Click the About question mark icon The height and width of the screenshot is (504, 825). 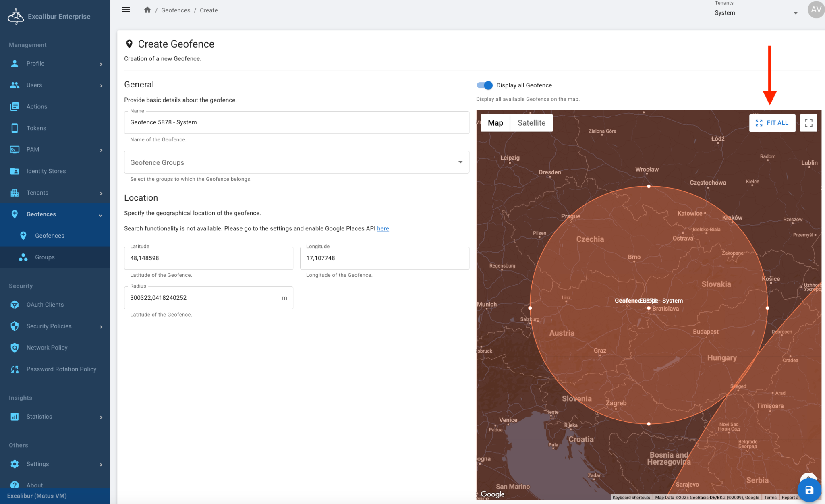[x=15, y=485]
